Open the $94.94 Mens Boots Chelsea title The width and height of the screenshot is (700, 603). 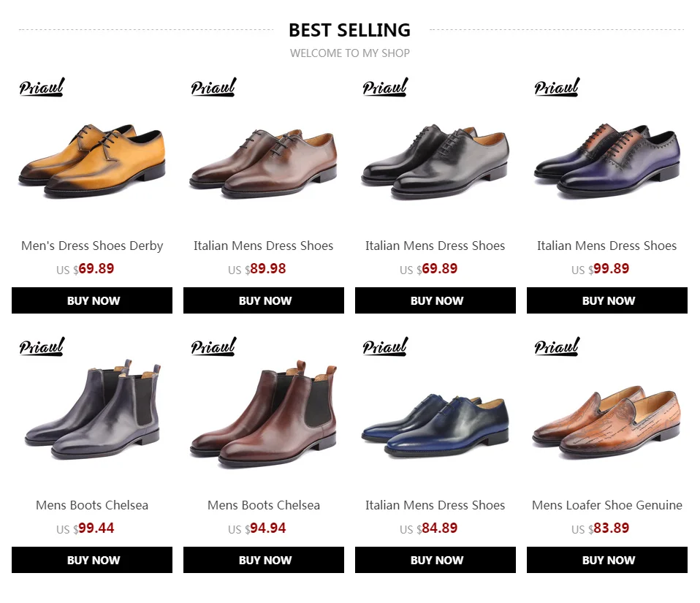263,505
